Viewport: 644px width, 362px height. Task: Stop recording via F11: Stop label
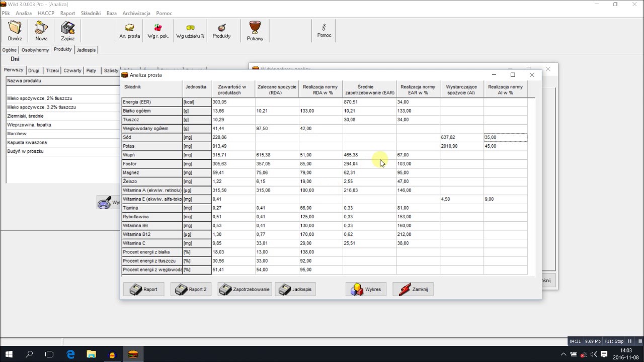point(614,341)
